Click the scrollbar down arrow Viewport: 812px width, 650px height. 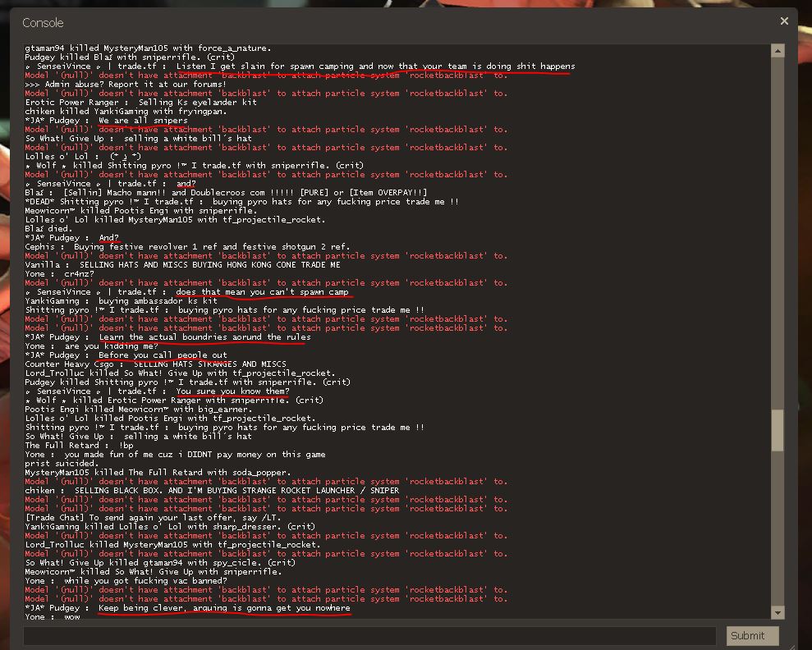[x=778, y=612]
